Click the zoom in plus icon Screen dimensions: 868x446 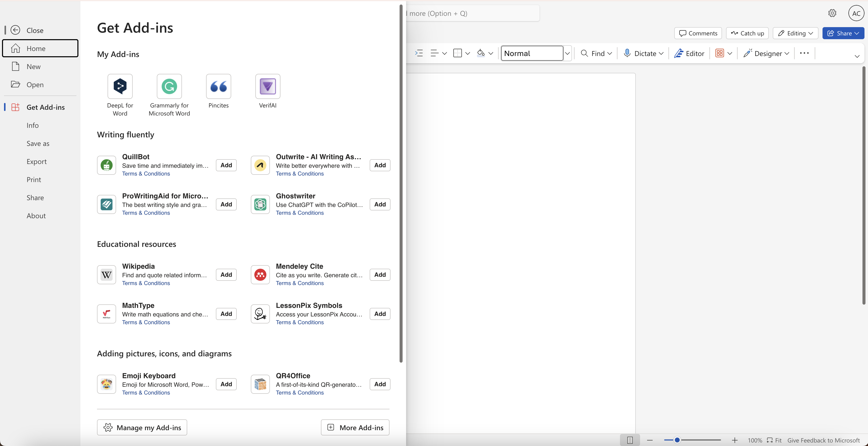coord(735,440)
